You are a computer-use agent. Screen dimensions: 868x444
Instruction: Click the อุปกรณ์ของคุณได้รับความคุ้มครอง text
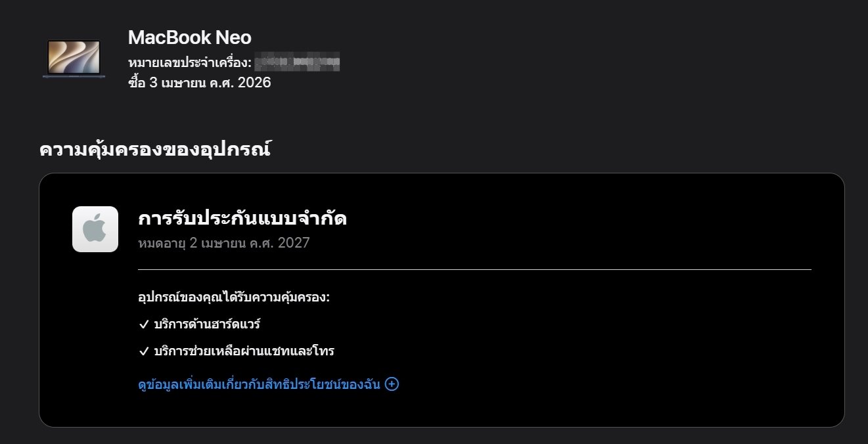coord(234,298)
